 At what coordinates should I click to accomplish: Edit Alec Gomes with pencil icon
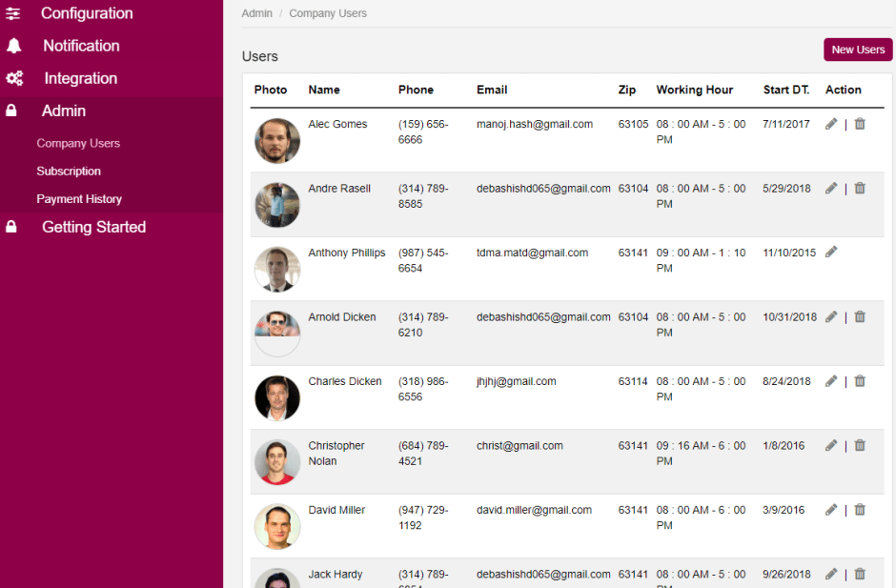point(831,124)
